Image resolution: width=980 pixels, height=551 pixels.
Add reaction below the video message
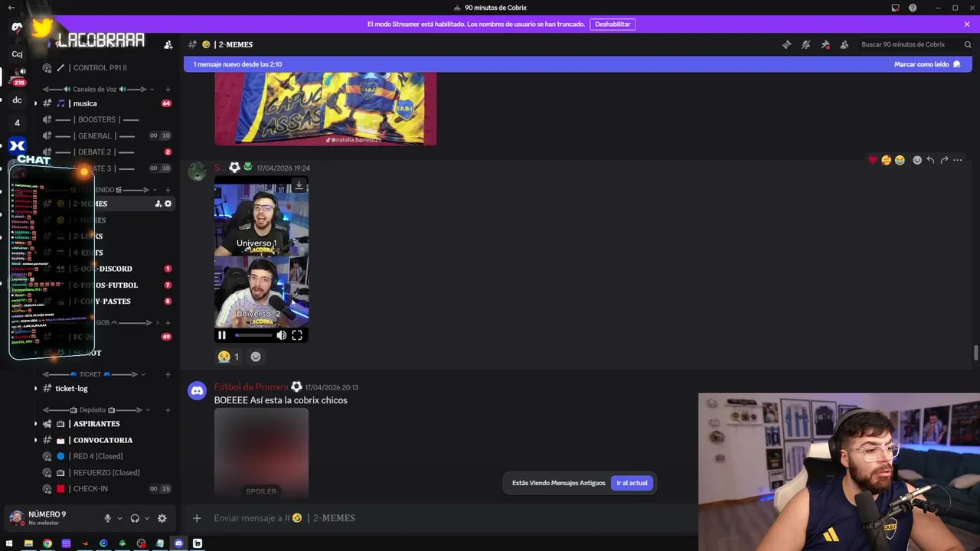(x=256, y=357)
